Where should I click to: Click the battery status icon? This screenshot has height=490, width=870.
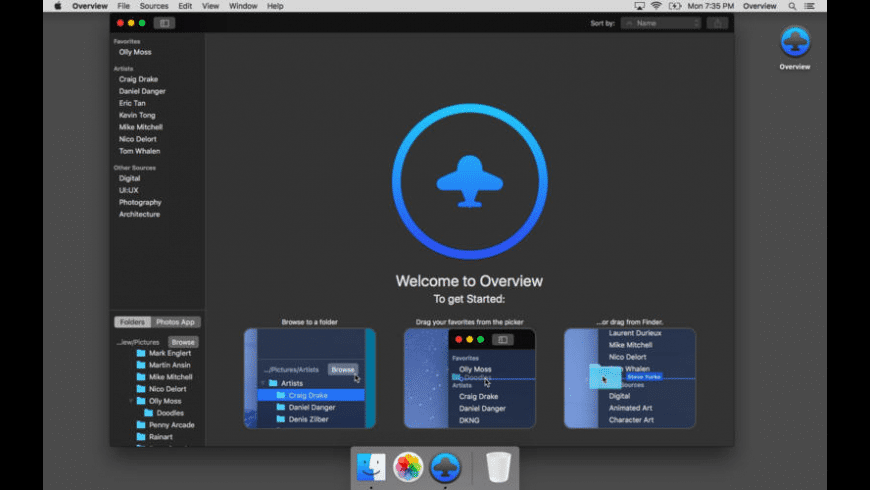[675, 6]
